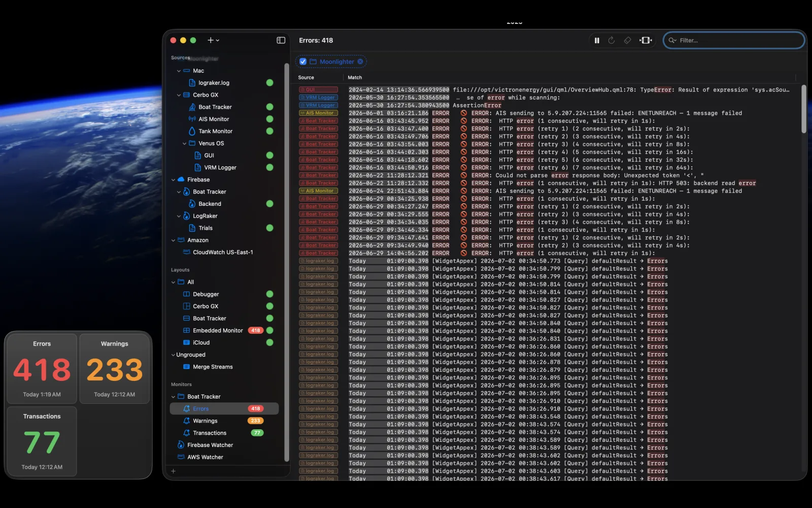Collapse the Amazon source group
The image size is (812, 508).
(173, 240)
